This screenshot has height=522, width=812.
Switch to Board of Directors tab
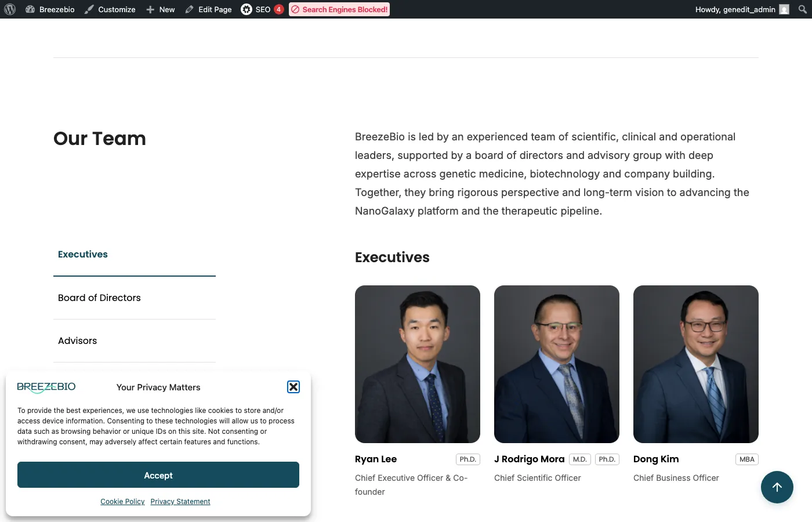tap(99, 298)
